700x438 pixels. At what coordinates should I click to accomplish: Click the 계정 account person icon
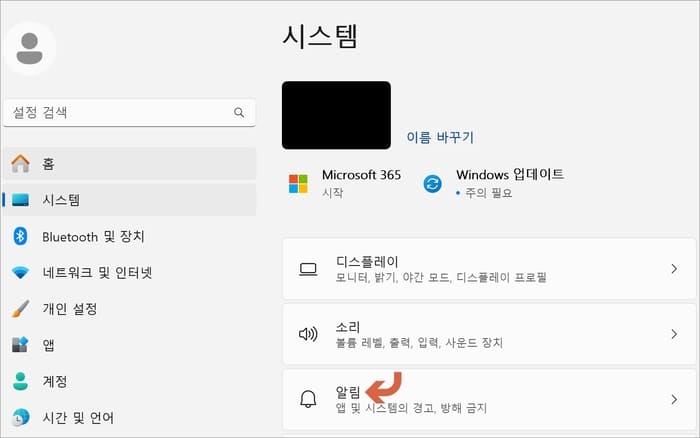[x=20, y=381]
